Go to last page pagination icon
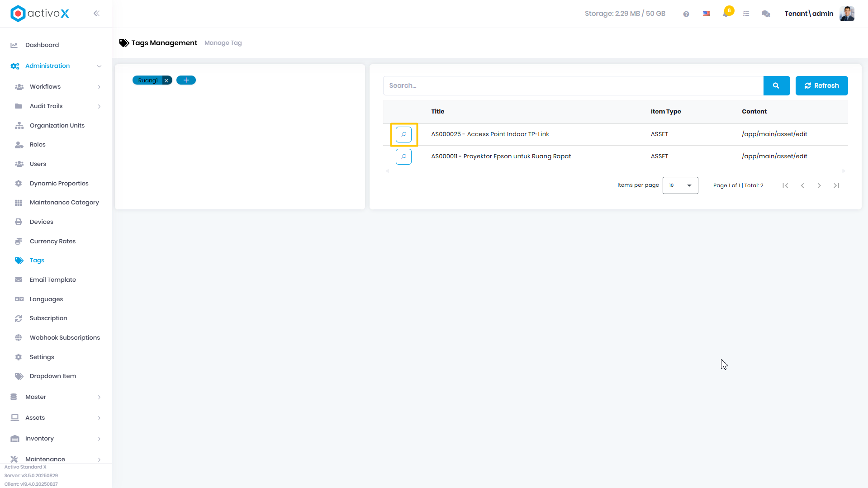This screenshot has height=488, width=868. pyautogui.click(x=836, y=185)
